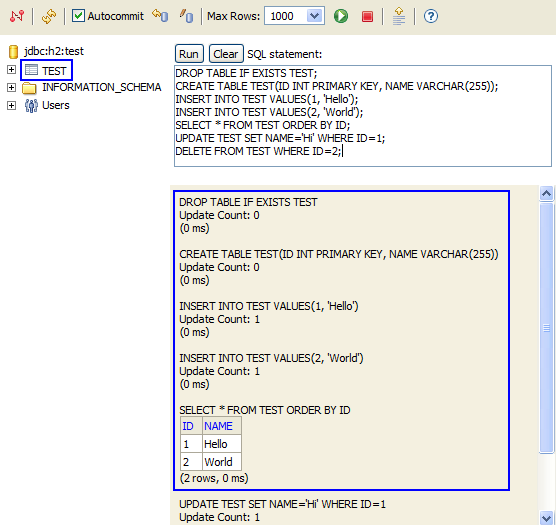Select the jdbc:h2:test database node
This screenshot has width=556, height=525.
54,51
